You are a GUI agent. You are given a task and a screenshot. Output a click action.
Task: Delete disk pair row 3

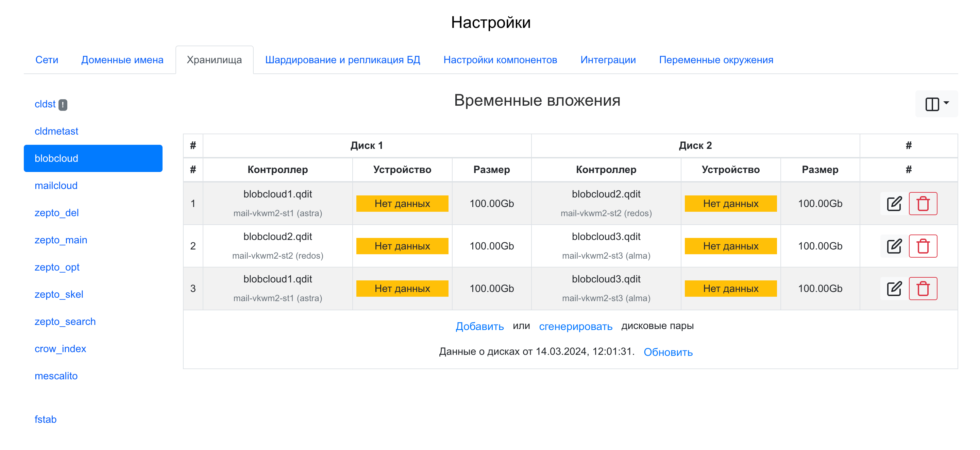click(923, 288)
